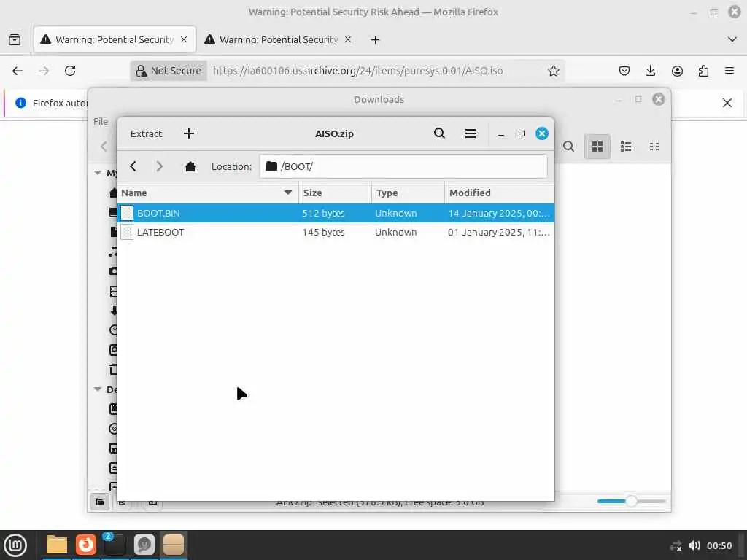Viewport: 747px width, 560px height.
Task: Go forward in archive folder history
Action: (x=160, y=166)
